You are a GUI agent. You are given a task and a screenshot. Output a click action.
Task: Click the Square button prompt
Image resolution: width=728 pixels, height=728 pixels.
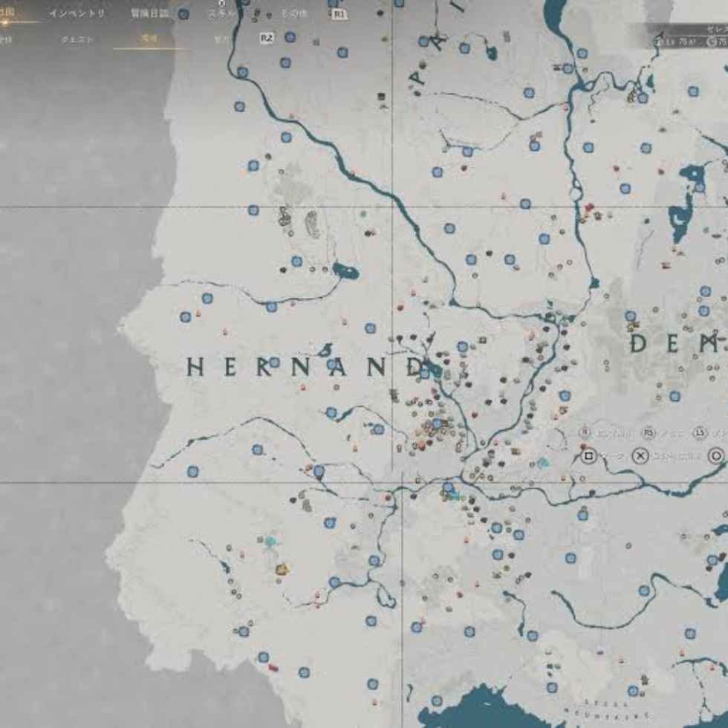point(588,456)
